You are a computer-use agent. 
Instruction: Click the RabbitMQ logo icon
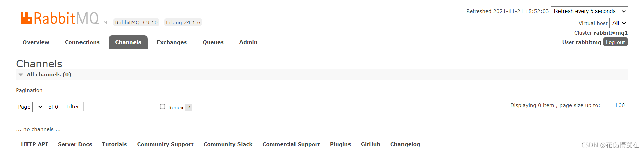(26, 18)
